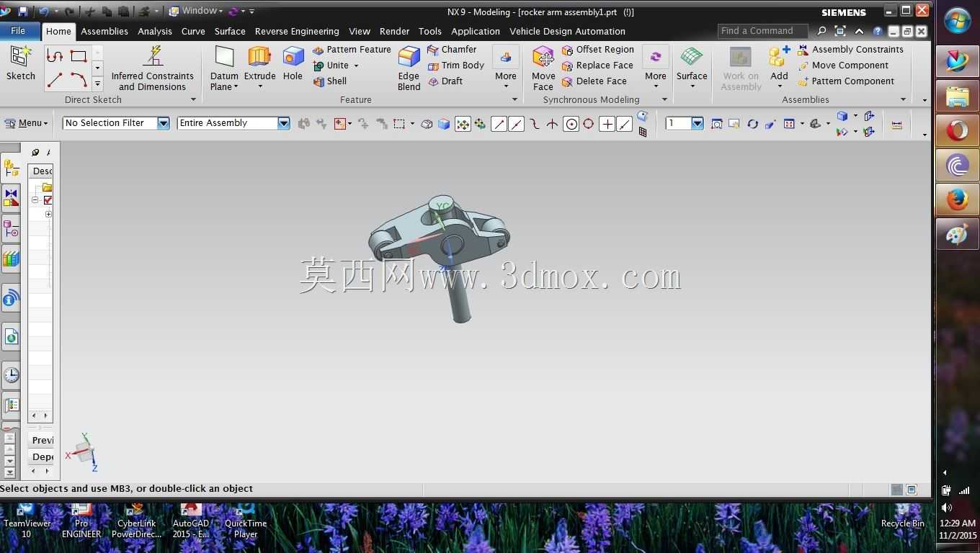
Task: Launch the Extrude command
Action: coord(259,68)
